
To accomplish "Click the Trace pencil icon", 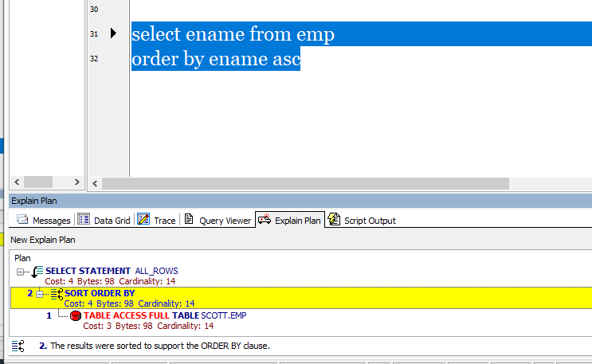I will click(x=143, y=219).
